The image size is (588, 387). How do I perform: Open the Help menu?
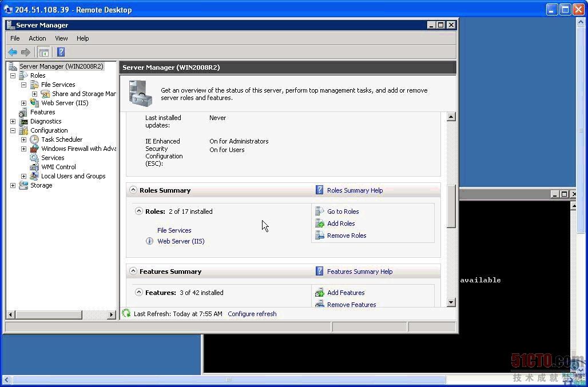(x=82, y=38)
